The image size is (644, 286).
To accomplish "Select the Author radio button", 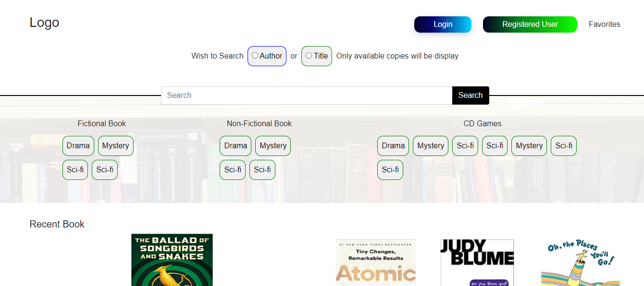I will 255,56.
